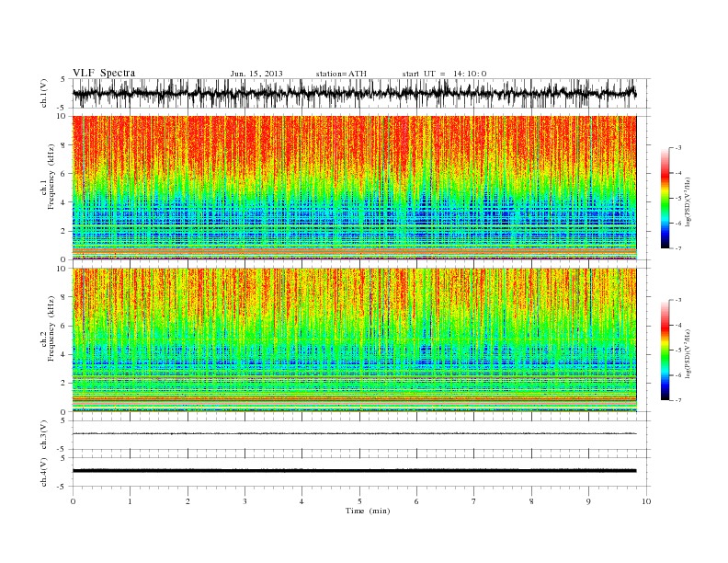The width and height of the screenshot is (728, 563).
Task: Click the ch.2 frequency tick label "2"
Action: click(x=64, y=384)
